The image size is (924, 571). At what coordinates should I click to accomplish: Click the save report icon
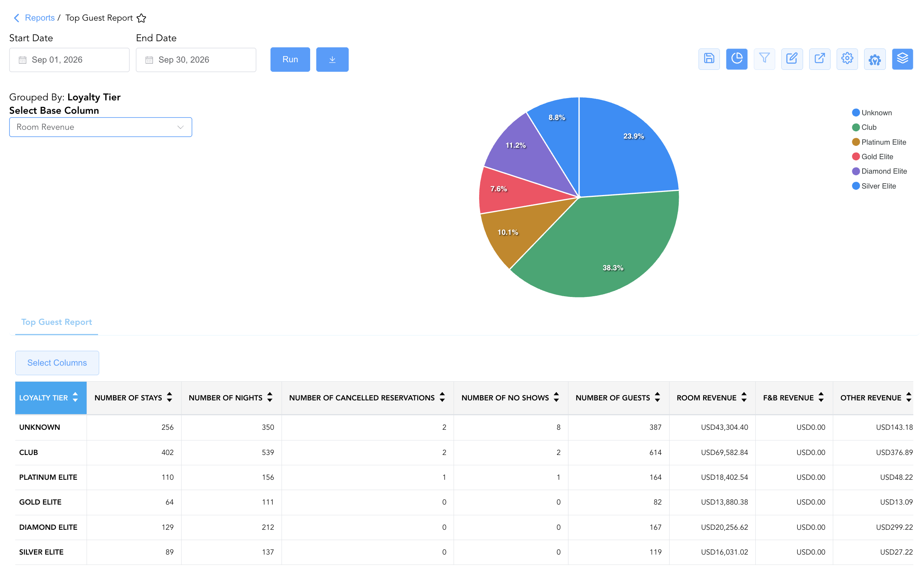pos(709,59)
